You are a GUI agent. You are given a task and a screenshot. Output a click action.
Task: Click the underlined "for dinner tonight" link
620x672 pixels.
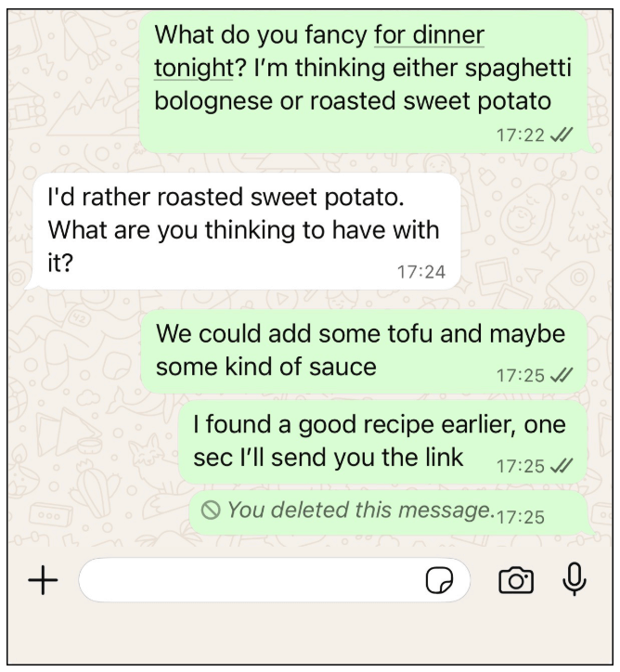pyautogui.click(x=428, y=36)
